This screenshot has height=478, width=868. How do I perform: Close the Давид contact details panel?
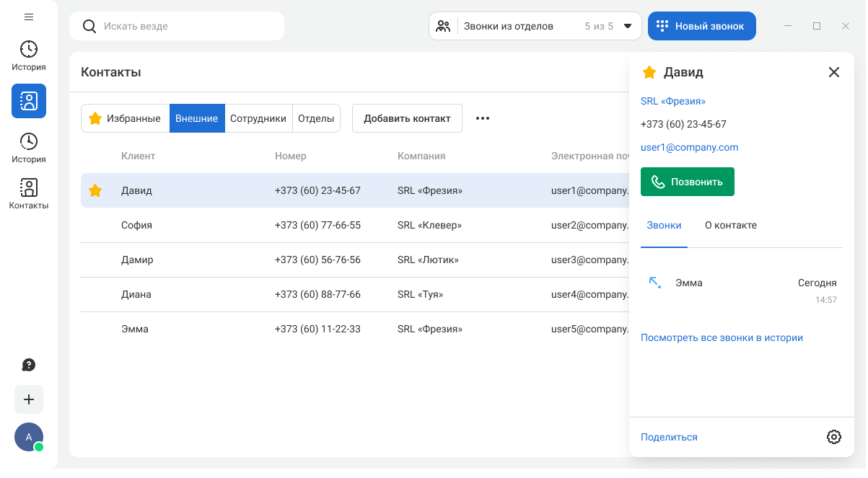(x=834, y=72)
